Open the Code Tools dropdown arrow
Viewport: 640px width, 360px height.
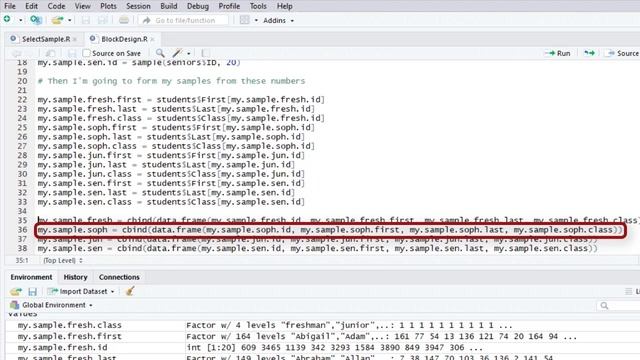(189, 53)
